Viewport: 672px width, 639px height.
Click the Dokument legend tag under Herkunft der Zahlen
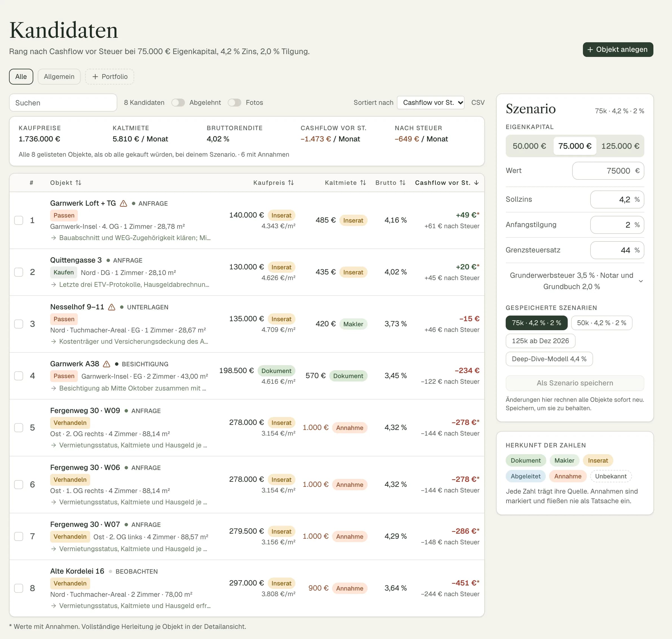525,460
